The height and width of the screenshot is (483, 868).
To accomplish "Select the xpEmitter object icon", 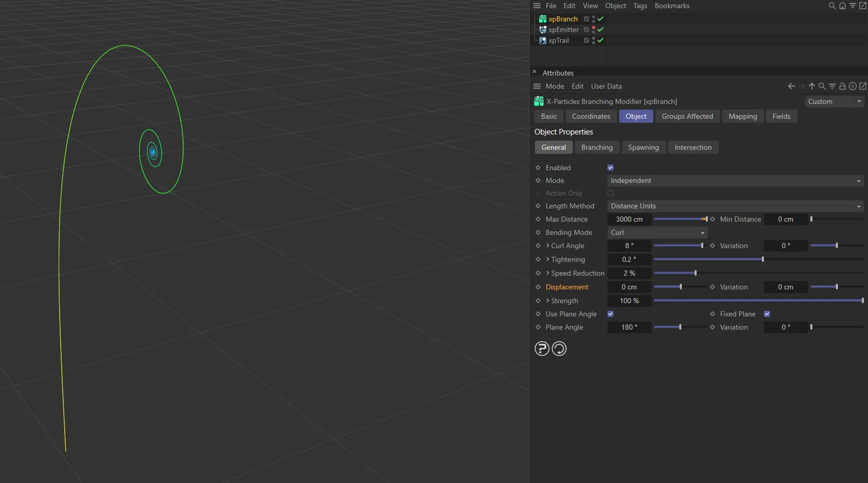I will [x=542, y=30].
